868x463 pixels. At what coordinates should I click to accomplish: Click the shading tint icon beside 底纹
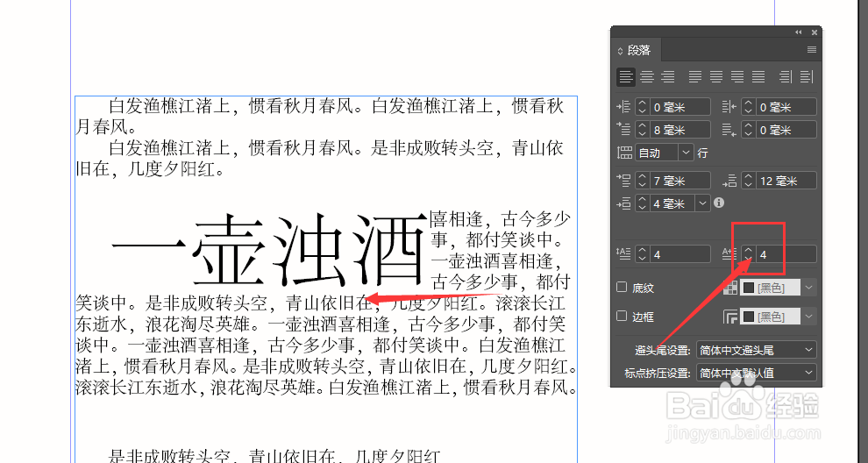click(730, 288)
